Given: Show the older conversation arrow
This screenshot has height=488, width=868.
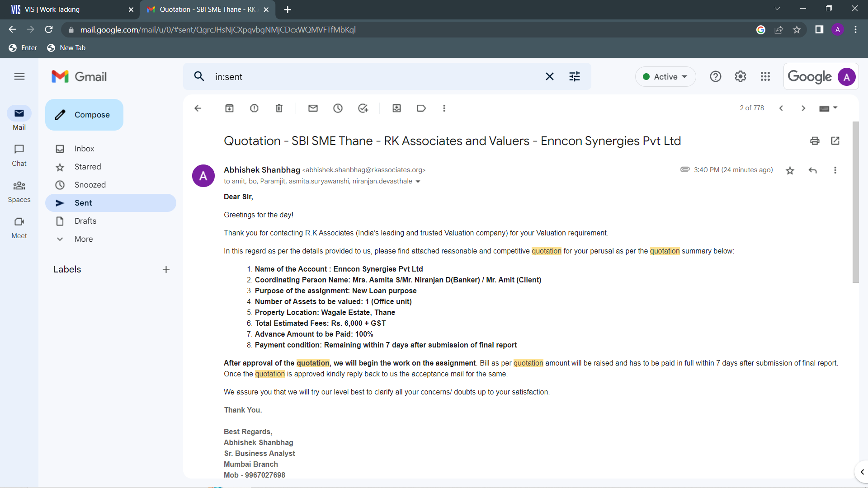Looking at the screenshot, I should tap(803, 108).
